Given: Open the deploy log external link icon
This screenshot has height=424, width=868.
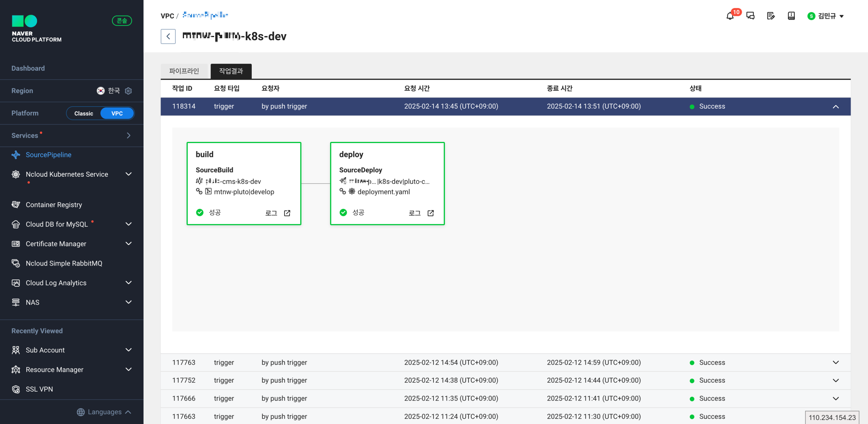Looking at the screenshot, I should (x=430, y=213).
